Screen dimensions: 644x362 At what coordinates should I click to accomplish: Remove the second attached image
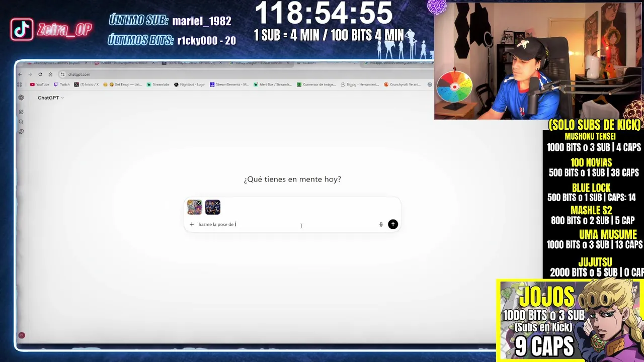[217, 204]
